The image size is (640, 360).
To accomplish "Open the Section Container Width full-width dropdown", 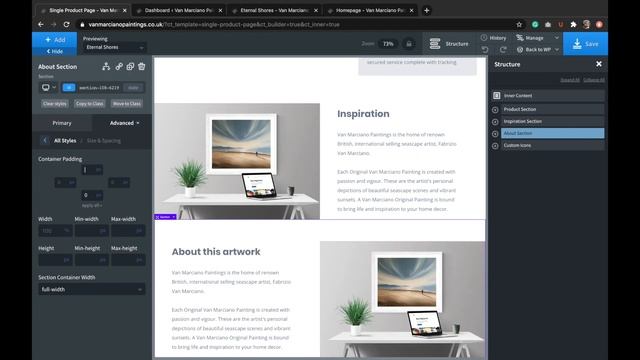I will click(92, 289).
